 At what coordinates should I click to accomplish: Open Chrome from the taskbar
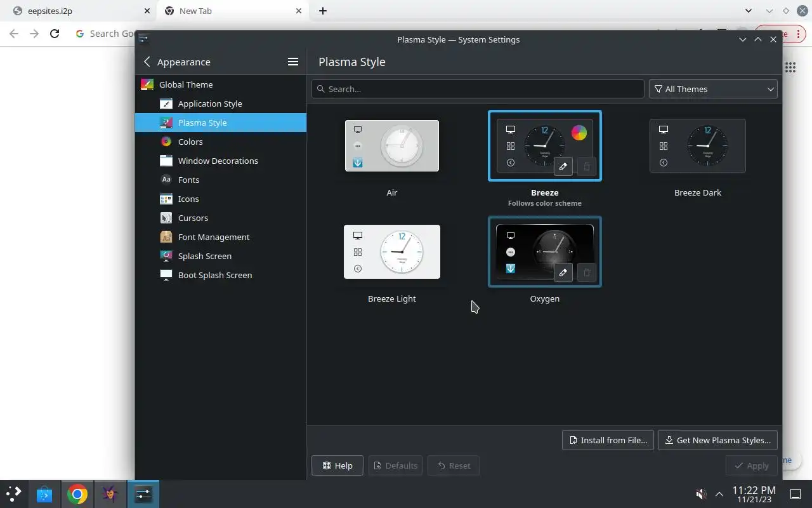click(77, 494)
